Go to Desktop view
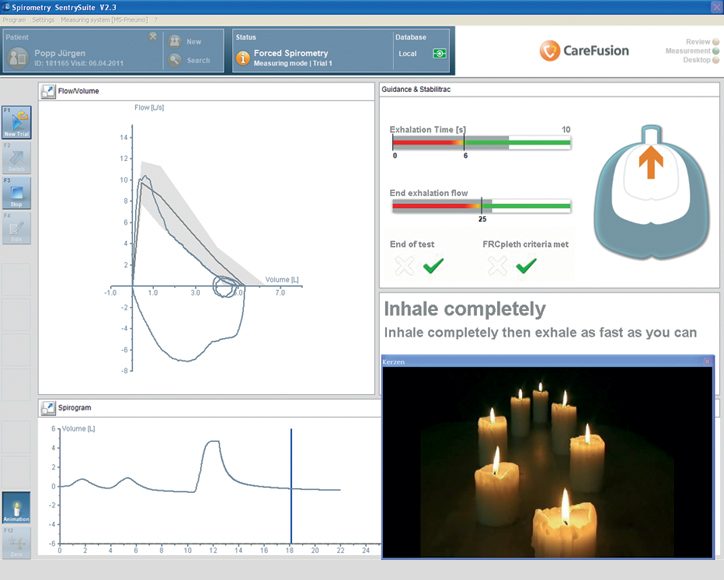Image resolution: width=724 pixels, height=580 pixels. pyautogui.click(x=697, y=60)
